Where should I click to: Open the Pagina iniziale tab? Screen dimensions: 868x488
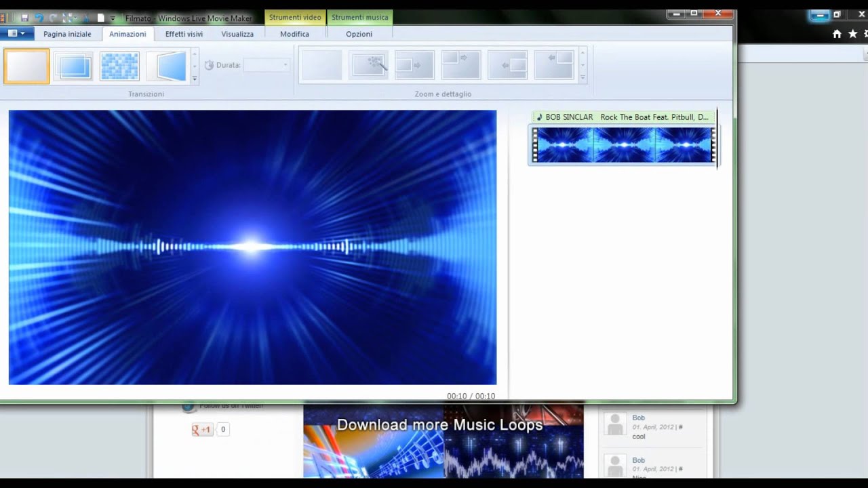pos(67,34)
